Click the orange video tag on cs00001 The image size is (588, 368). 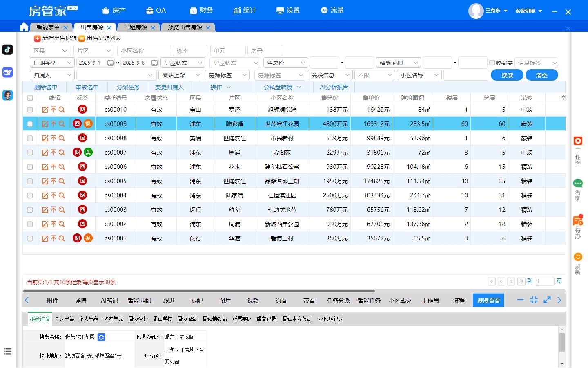pyautogui.click(x=88, y=238)
